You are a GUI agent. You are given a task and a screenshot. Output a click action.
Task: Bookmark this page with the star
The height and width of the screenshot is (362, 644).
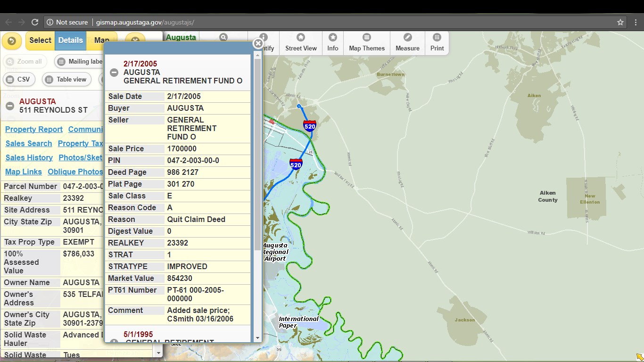pyautogui.click(x=620, y=22)
